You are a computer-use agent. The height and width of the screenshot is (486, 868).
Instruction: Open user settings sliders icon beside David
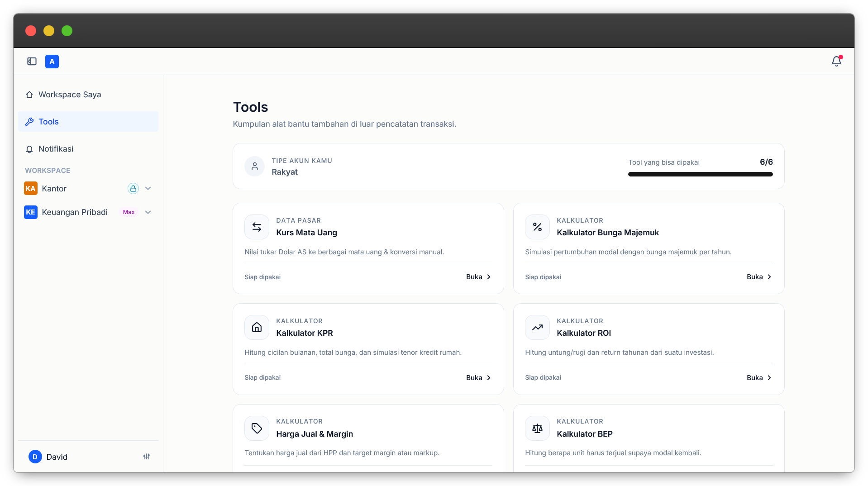tap(147, 457)
